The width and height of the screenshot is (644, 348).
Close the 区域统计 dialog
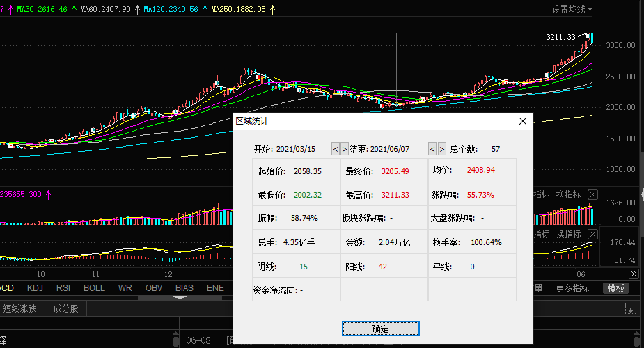523,121
